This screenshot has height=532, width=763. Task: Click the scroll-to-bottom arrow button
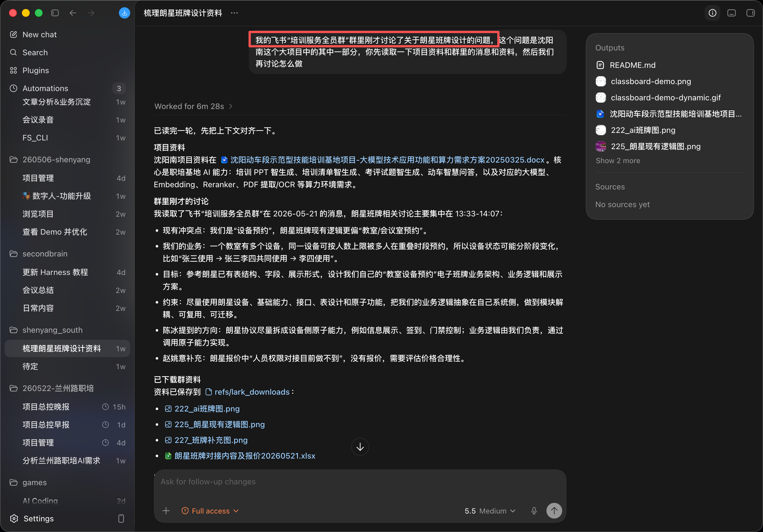[360, 447]
